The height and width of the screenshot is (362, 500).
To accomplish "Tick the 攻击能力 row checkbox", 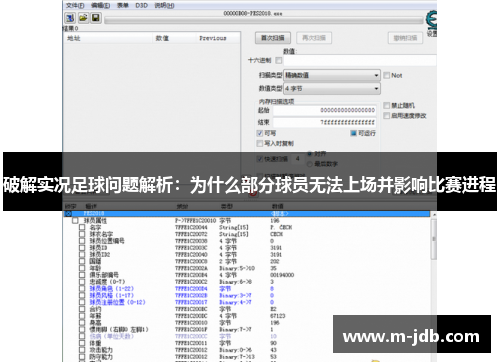I will tap(82, 350).
